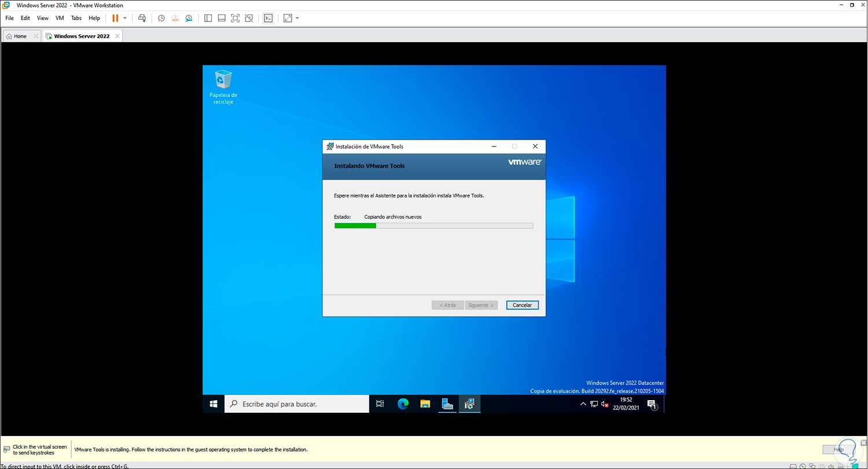
Task: Revert the VM to its previous snapshot
Action: point(175,18)
